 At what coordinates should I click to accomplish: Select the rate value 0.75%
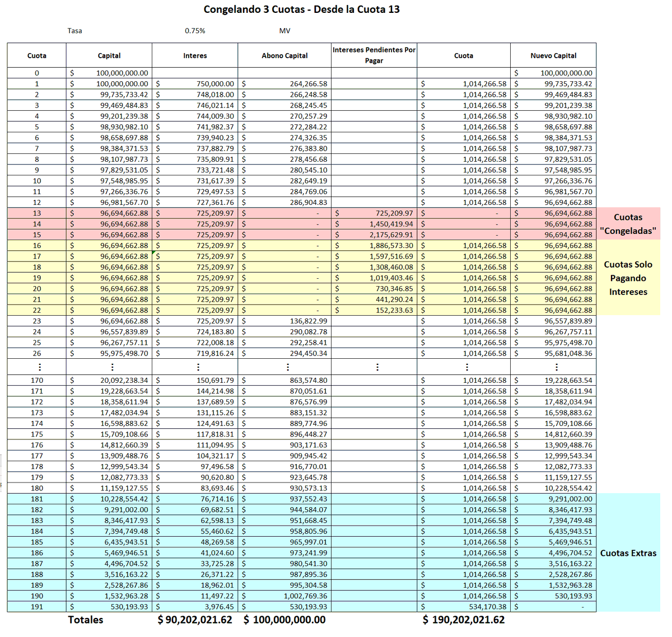pyautogui.click(x=195, y=31)
